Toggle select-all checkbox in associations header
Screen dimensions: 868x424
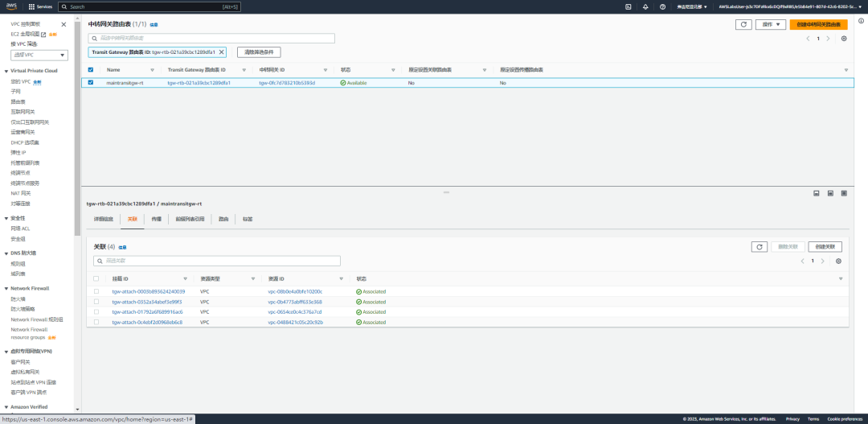pos(96,278)
